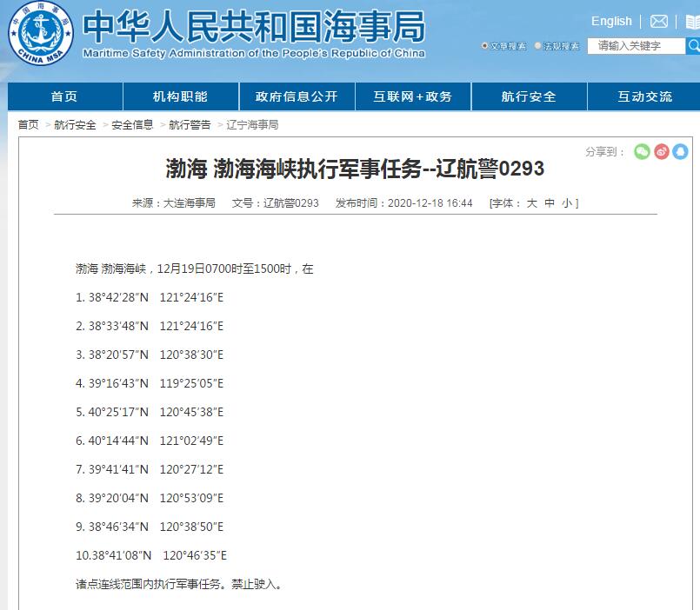Click coordinate 1. 38°42′28″N 121°24′16″E
The width and height of the screenshot is (700, 610).
coord(150,297)
